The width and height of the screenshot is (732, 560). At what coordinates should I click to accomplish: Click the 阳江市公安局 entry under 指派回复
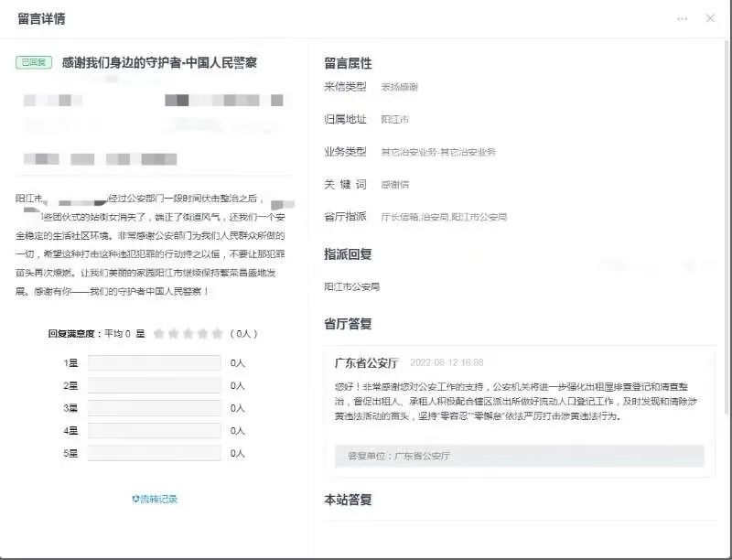(x=351, y=286)
